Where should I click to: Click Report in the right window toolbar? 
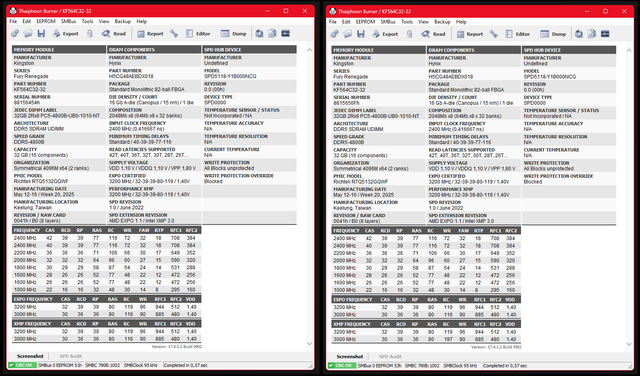coord(470,34)
